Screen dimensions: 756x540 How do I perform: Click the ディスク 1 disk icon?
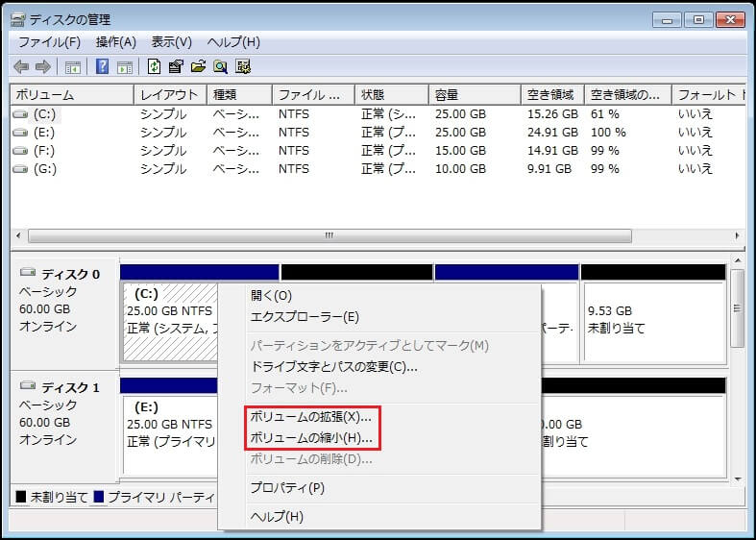coord(28,385)
